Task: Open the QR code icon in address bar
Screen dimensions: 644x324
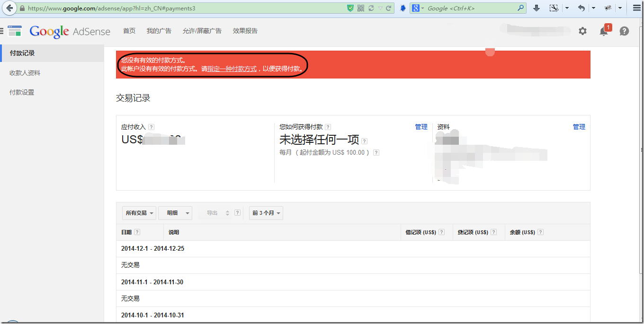Action: click(361, 8)
